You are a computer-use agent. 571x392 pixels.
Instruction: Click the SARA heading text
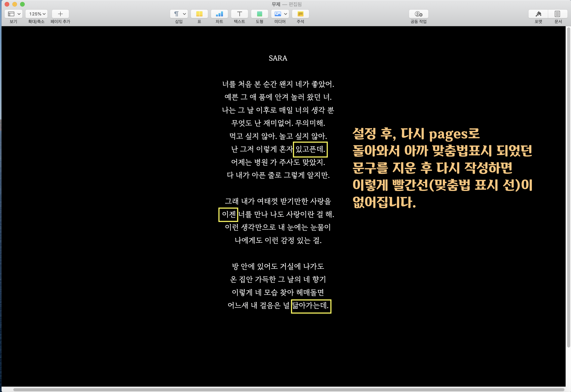[278, 58]
